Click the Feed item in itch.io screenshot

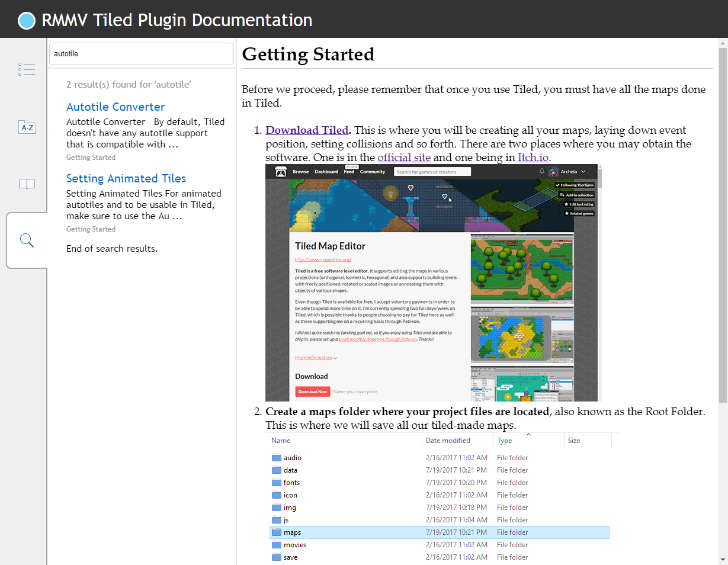pyautogui.click(x=349, y=172)
